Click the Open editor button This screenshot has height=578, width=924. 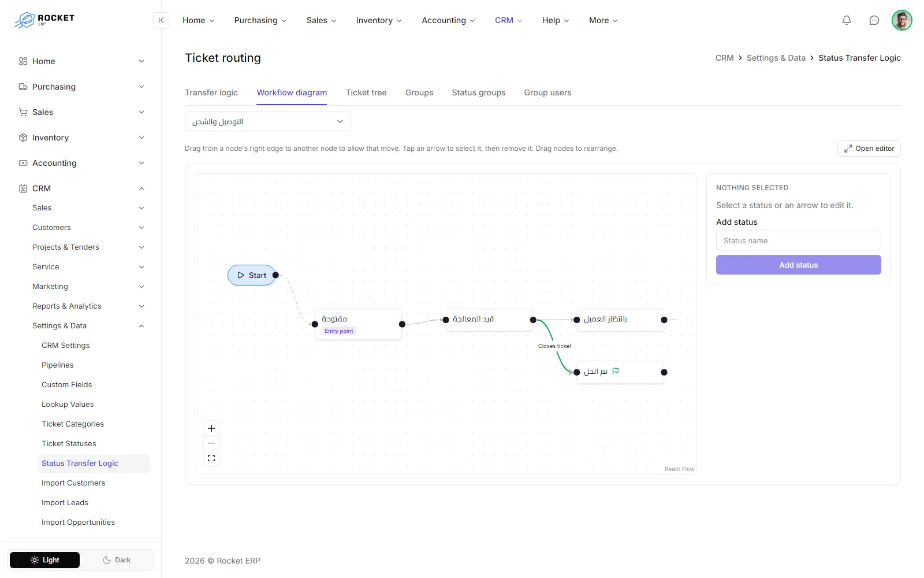point(869,149)
